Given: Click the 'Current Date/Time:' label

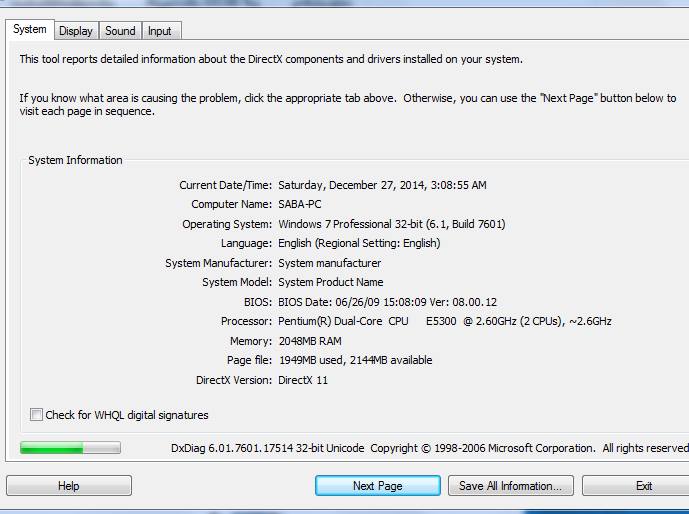Looking at the screenshot, I should [x=225, y=185].
